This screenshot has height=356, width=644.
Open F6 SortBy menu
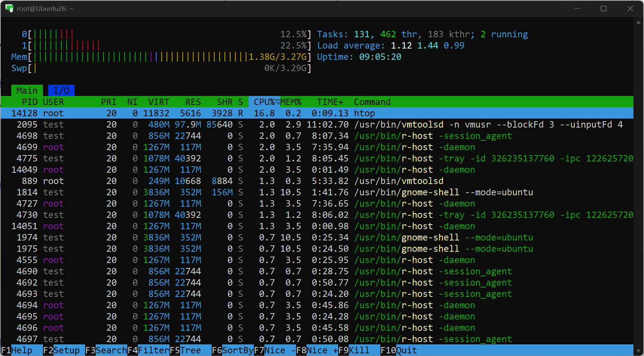(233, 350)
